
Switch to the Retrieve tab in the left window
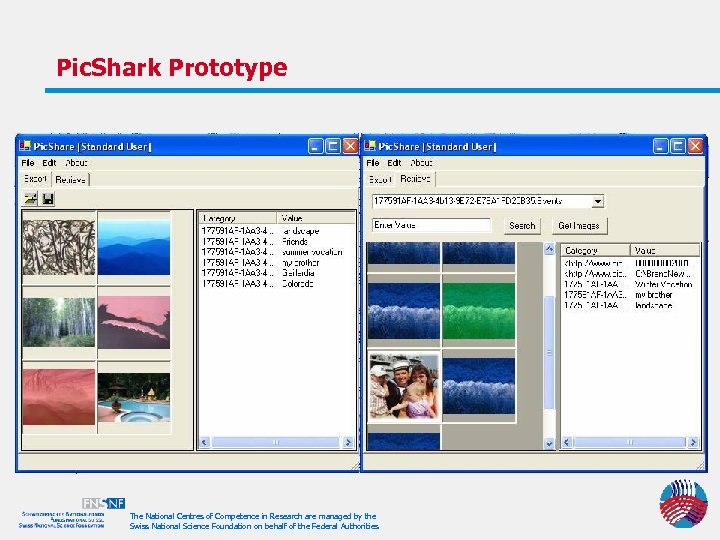pyautogui.click(x=70, y=180)
